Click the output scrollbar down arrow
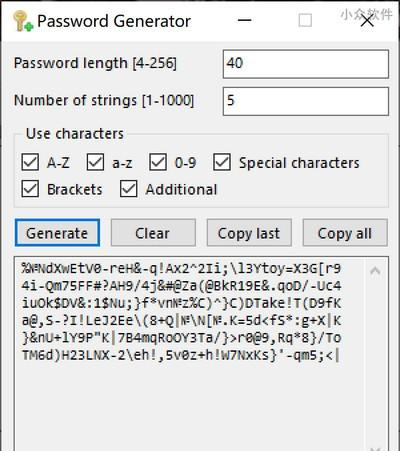 click(x=375, y=448)
